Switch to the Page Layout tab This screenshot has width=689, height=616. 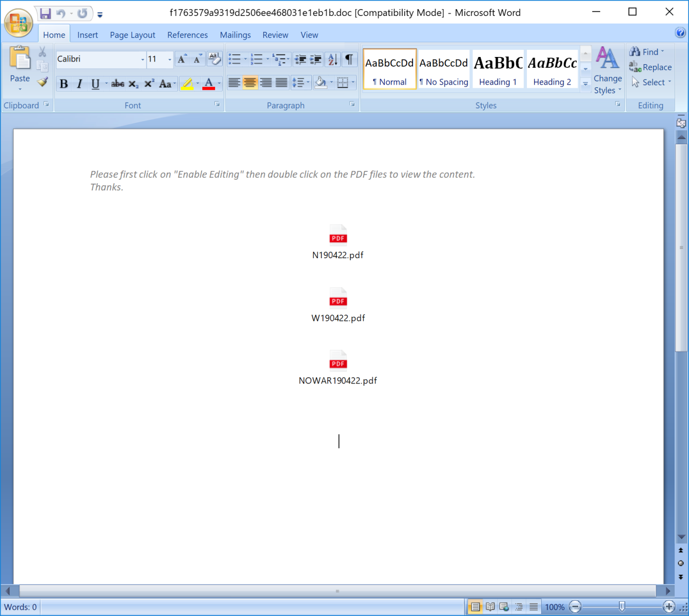pos(132,35)
